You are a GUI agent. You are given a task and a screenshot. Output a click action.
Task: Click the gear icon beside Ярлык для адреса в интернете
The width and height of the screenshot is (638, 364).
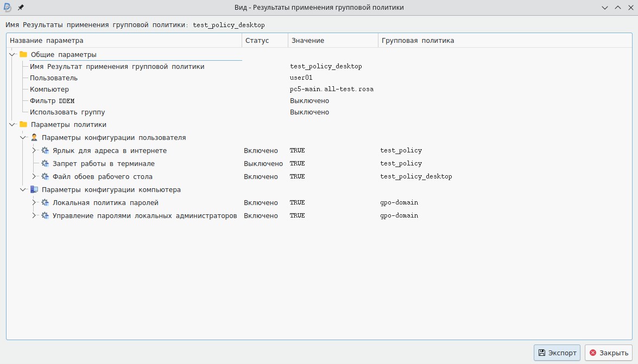point(45,151)
